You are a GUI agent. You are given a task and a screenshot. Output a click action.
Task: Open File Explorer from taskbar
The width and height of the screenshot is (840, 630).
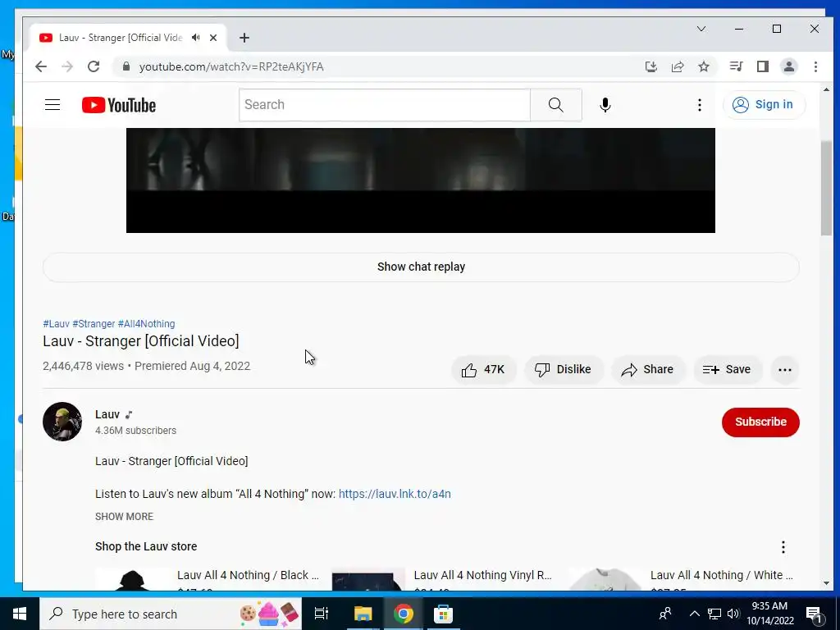coord(363,614)
